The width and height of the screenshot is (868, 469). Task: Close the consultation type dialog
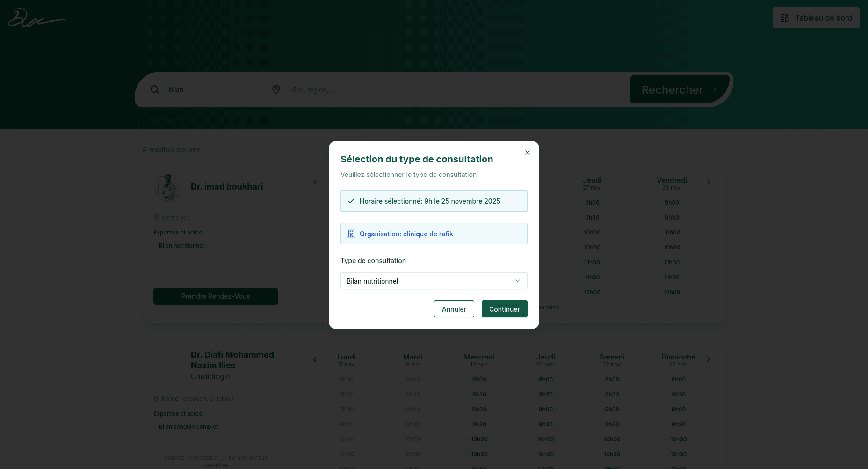tap(527, 153)
